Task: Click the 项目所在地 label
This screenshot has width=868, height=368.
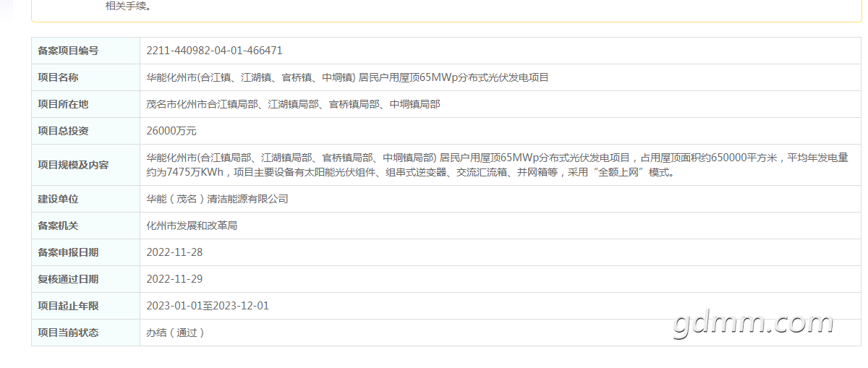Action: pyautogui.click(x=63, y=104)
